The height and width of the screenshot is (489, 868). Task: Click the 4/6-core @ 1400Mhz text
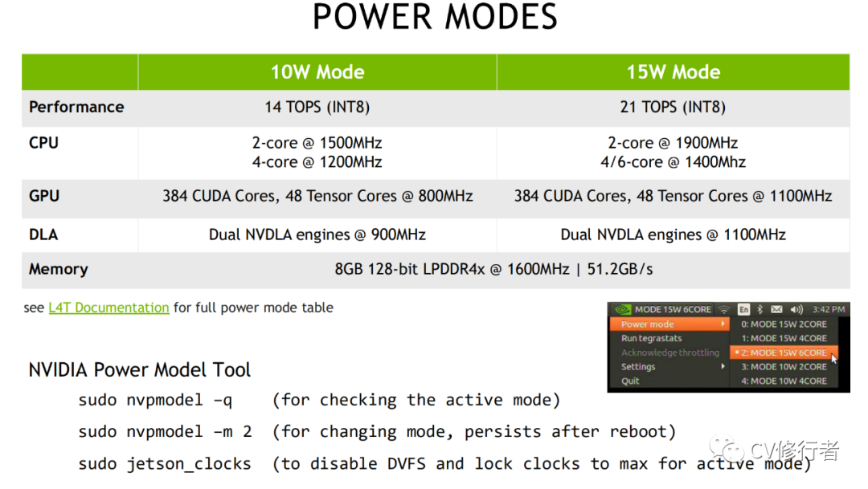click(x=674, y=162)
